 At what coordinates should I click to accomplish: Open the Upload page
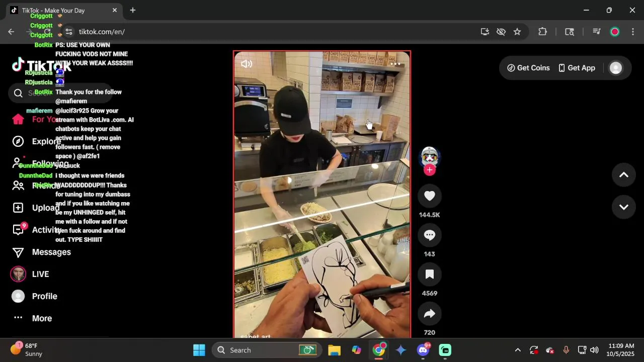tap(36, 208)
